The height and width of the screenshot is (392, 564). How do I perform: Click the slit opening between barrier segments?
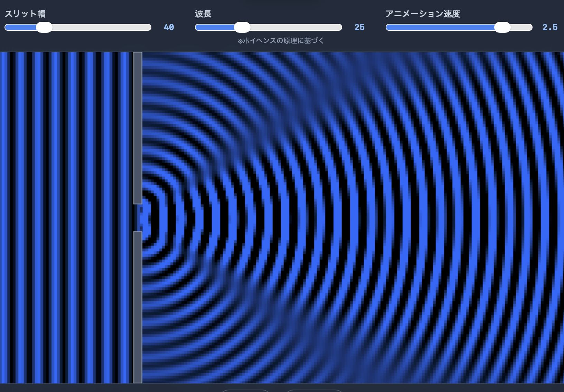point(138,218)
